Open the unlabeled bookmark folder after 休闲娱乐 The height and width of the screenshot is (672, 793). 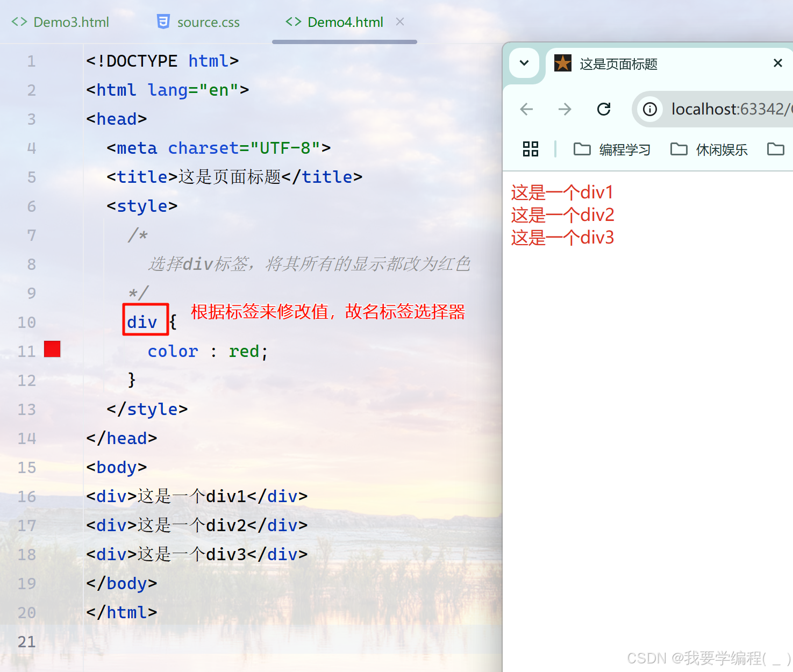tap(775, 149)
